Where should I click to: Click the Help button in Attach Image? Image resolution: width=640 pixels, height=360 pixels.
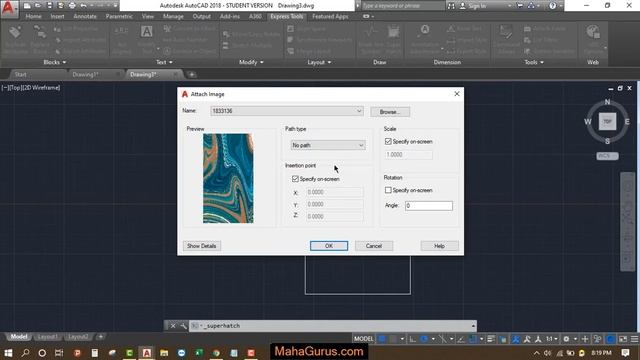(439, 246)
